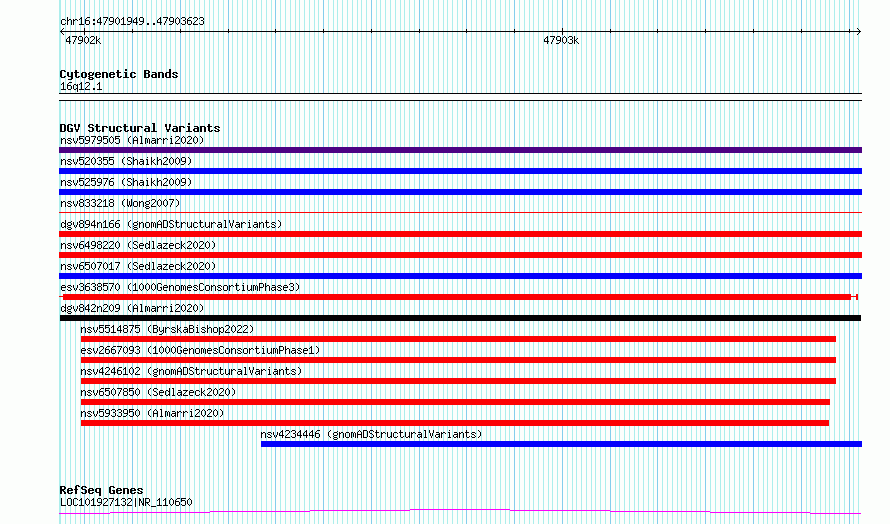
Task: Select the red nsv6498220 variant bar
Action: tap(460, 255)
